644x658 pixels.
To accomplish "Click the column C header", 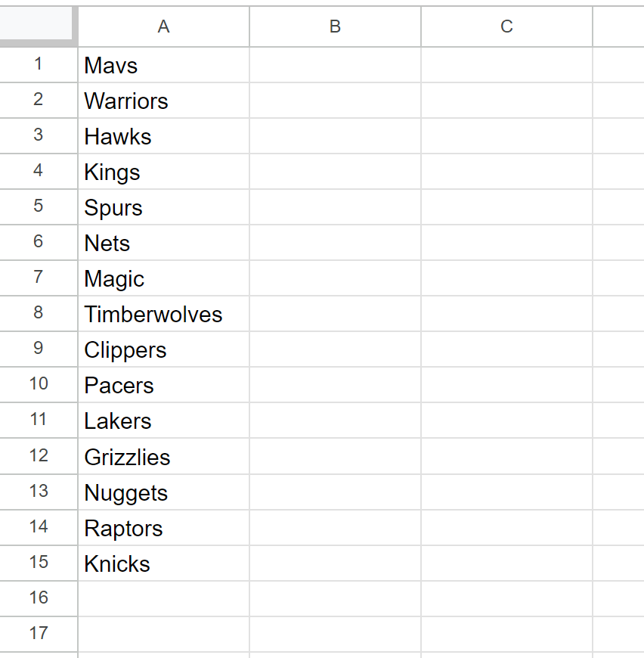I will point(506,26).
